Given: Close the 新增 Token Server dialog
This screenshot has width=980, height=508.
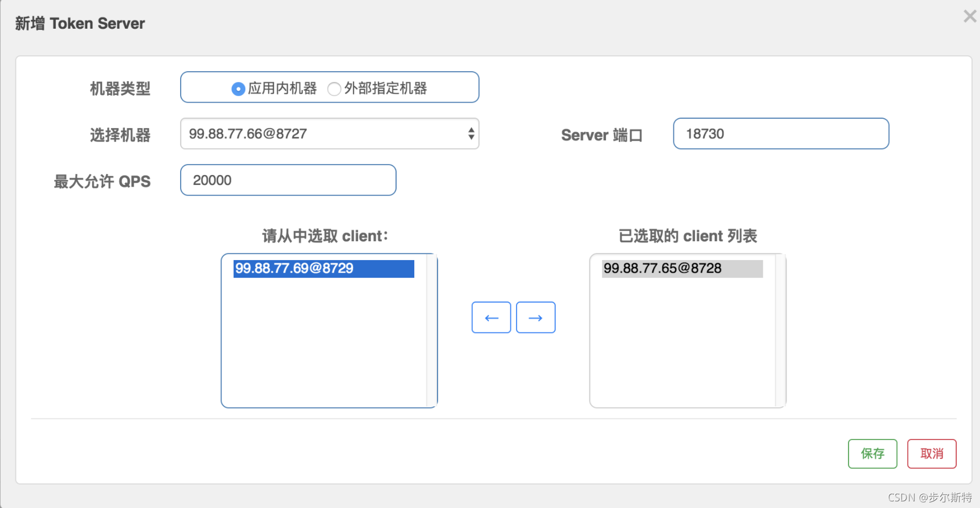Looking at the screenshot, I should (x=970, y=17).
